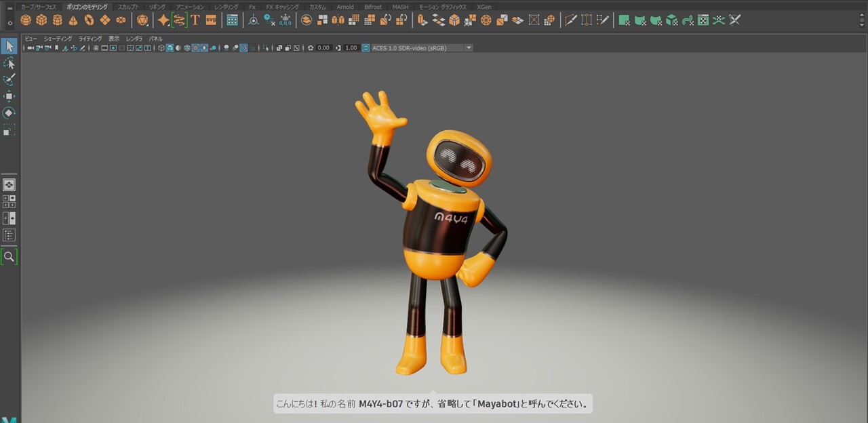
Task: Create a polygon cube from the shelf
Action: [x=41, y=20]
